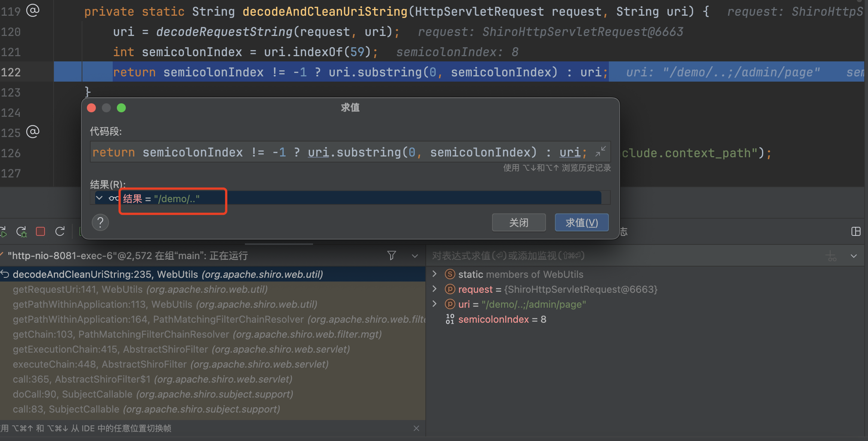Click the red stop debugging icon
Image resolution: width=868 pixels, height=441 pixels.
coord(40,232)
